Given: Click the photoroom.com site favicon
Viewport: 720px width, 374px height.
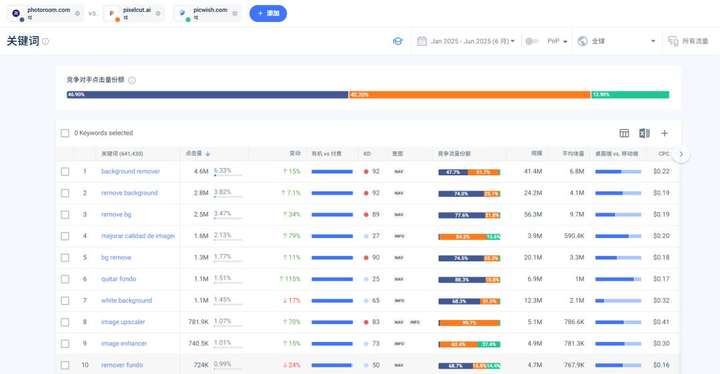Looking at the screenshot, I should (16, 13).
